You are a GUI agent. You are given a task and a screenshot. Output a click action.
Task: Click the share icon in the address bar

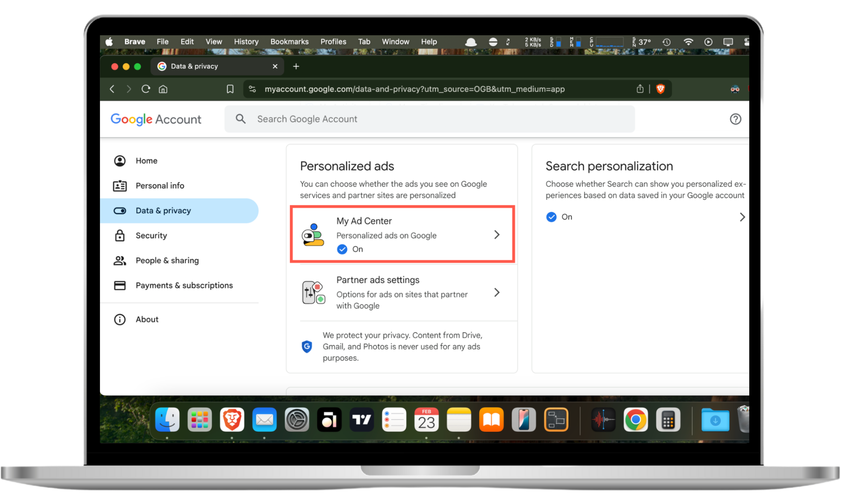pyautogui.click(x=640, y=89)
